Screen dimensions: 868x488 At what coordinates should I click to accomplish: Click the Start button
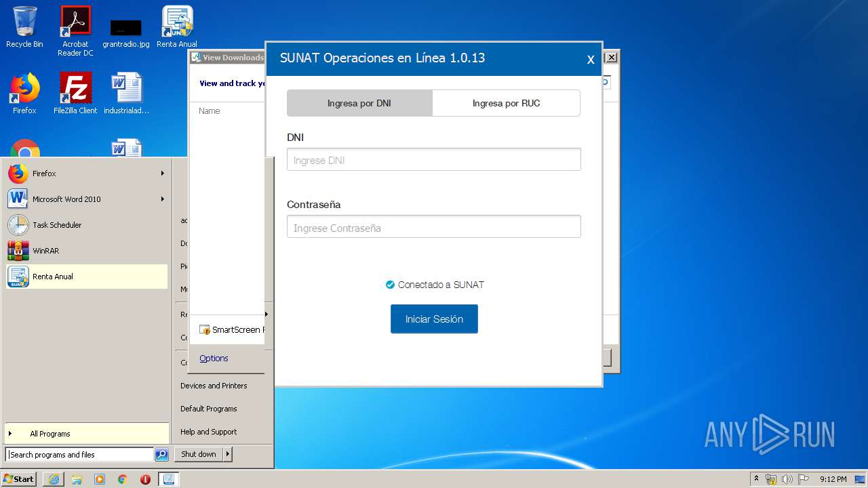18,479
